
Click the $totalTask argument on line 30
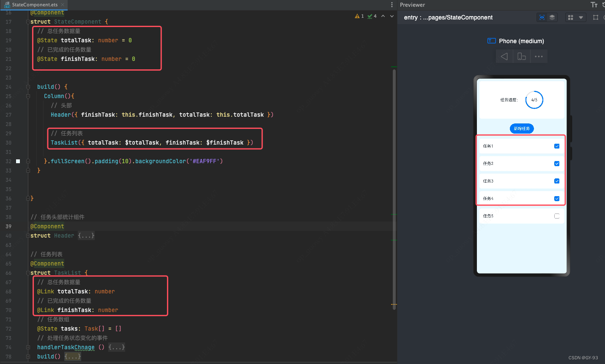click(142, 142)
